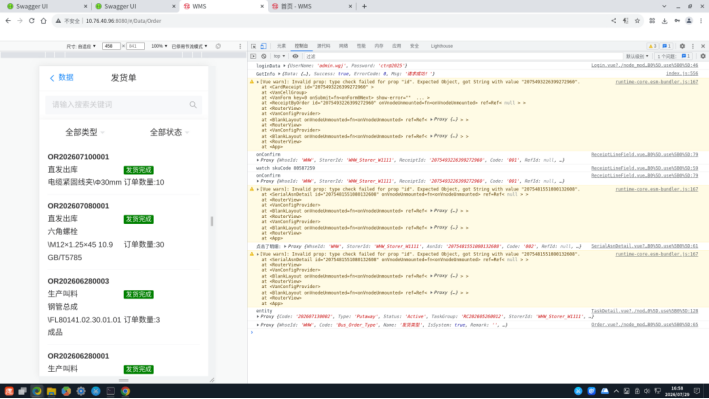Open the top execution context dropdown
Viewport: 709px width, 399px height.
click(279, 57)
